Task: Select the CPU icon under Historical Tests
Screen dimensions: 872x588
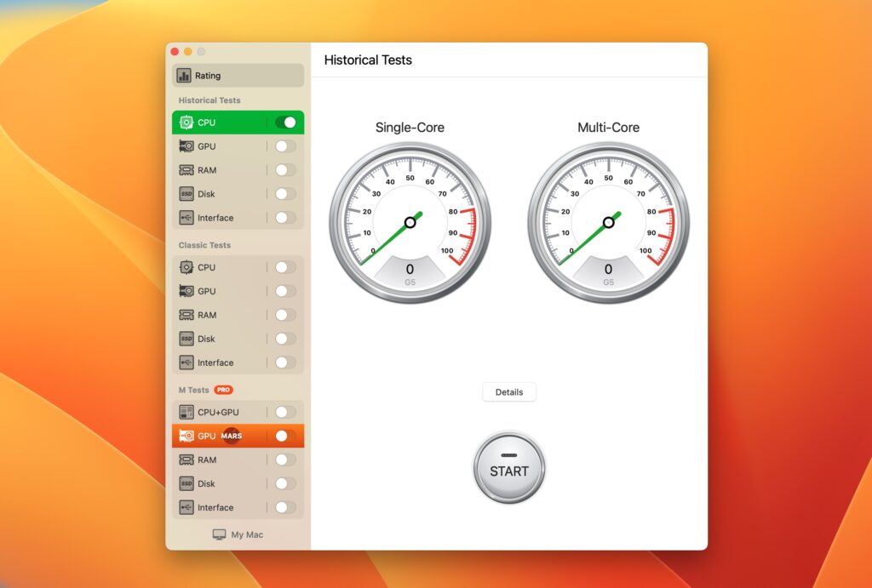Action: click(x=186, y=123)
